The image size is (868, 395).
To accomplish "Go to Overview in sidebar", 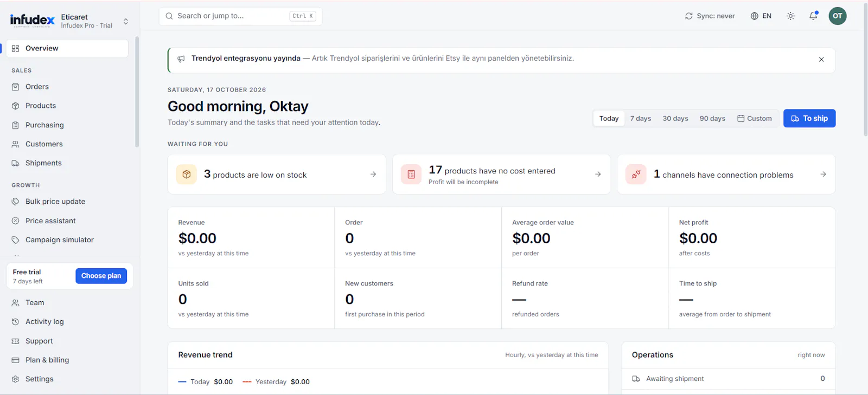I will pos(67,48).
